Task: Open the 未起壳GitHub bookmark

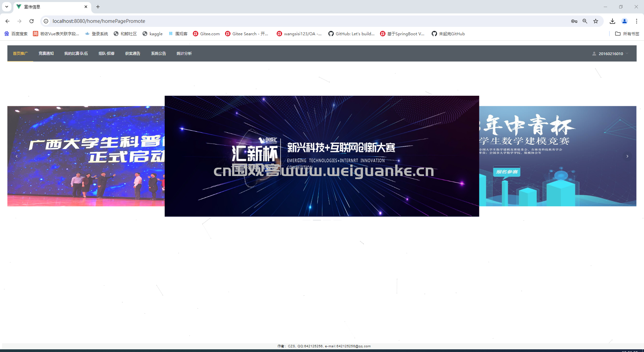Action: coord(448,34)
